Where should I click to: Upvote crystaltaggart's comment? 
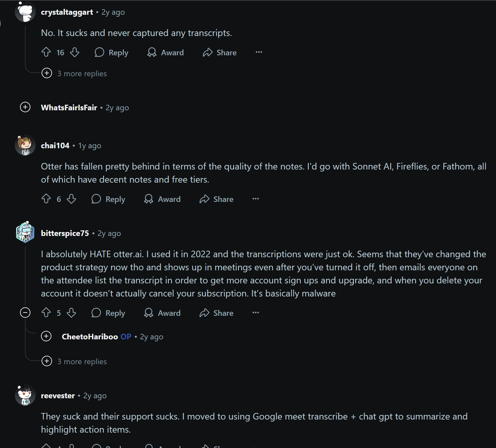pyautogui.click(x=46, y=52)
